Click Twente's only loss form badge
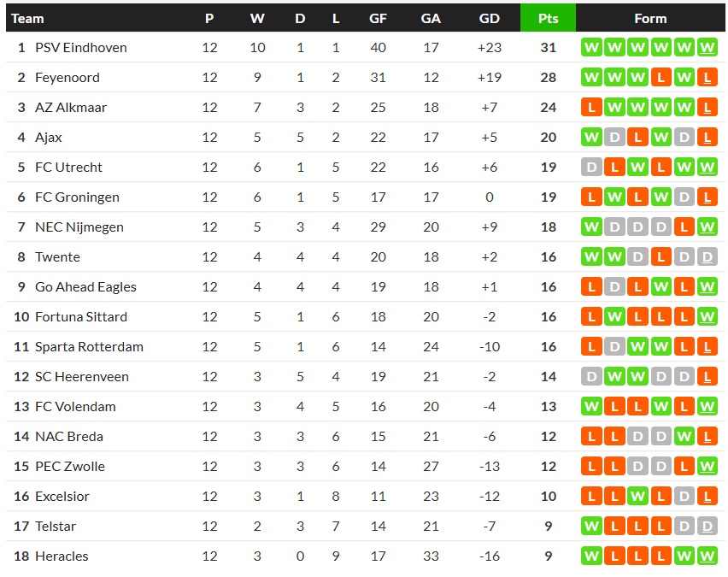The image size is (728, 577). click(x=660, y=257)
